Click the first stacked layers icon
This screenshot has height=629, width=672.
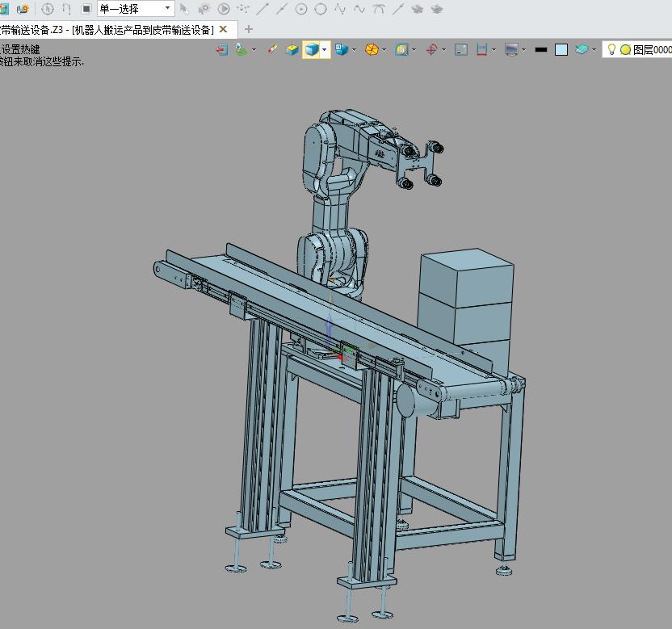click(x=417, y=9)
